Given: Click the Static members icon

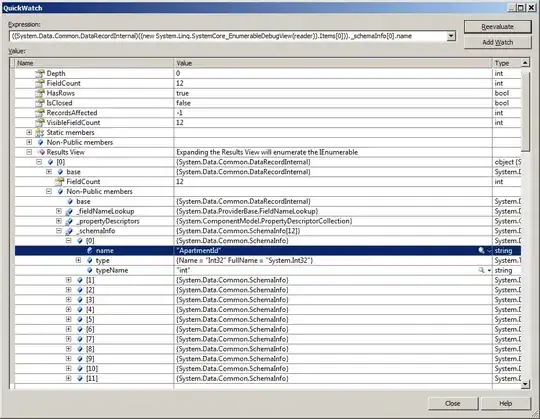Looking at the screenshot, I should point(40,133).
